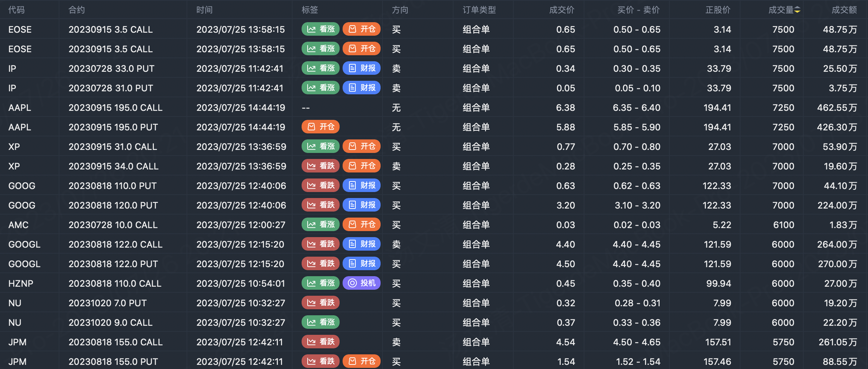Click the 426.30万 turnover value
This screenshot has width=868, height=369.
[x=837, y=127]
